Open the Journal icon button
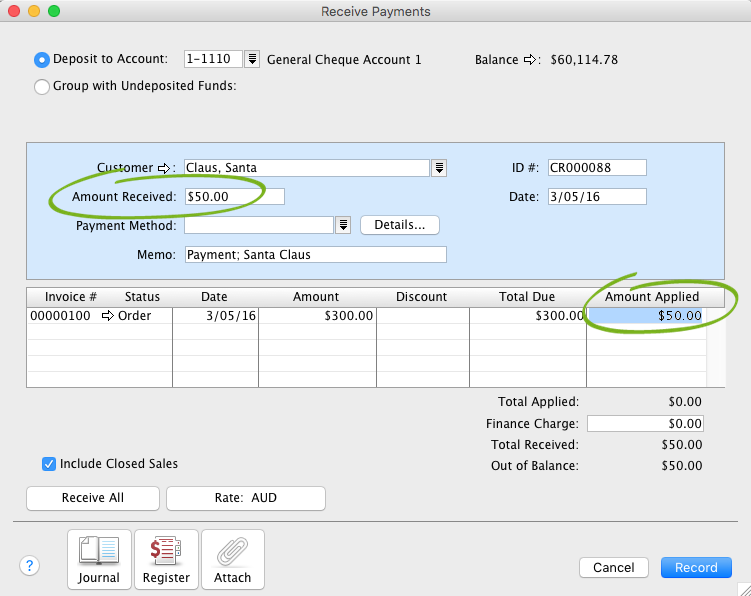This screenshot has width=751, height=596. tap(98, 560)
